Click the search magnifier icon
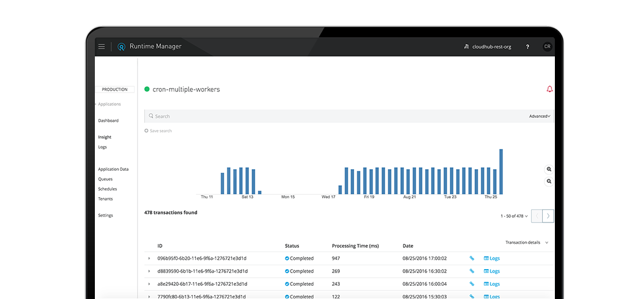644x299 pixels. pyautogui.click(x=151, y=116)
